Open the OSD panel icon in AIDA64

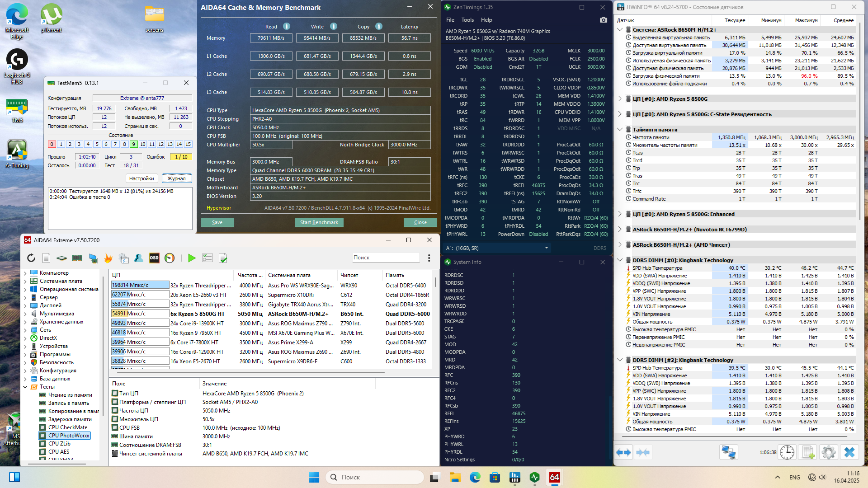click(x=154, y=258)
